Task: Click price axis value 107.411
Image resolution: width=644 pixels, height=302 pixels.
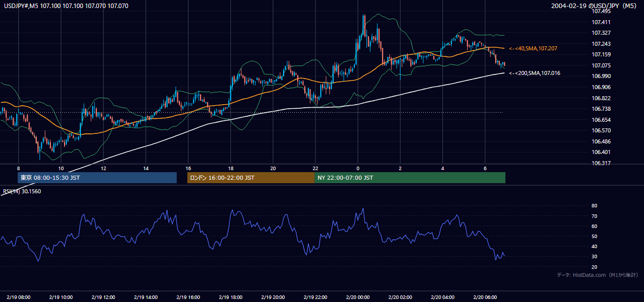Action: [x=601, y=22]
